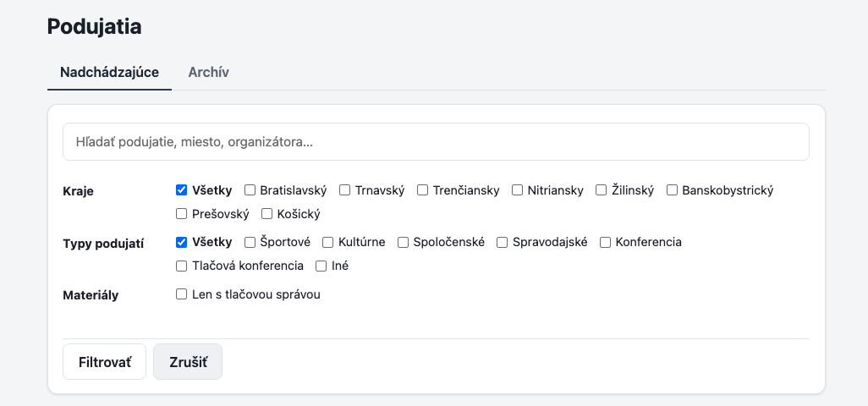This screenshot has height=406, width=868.
Task: Uncheck Všetky in the Kraje row
Action: click(181, 190)
